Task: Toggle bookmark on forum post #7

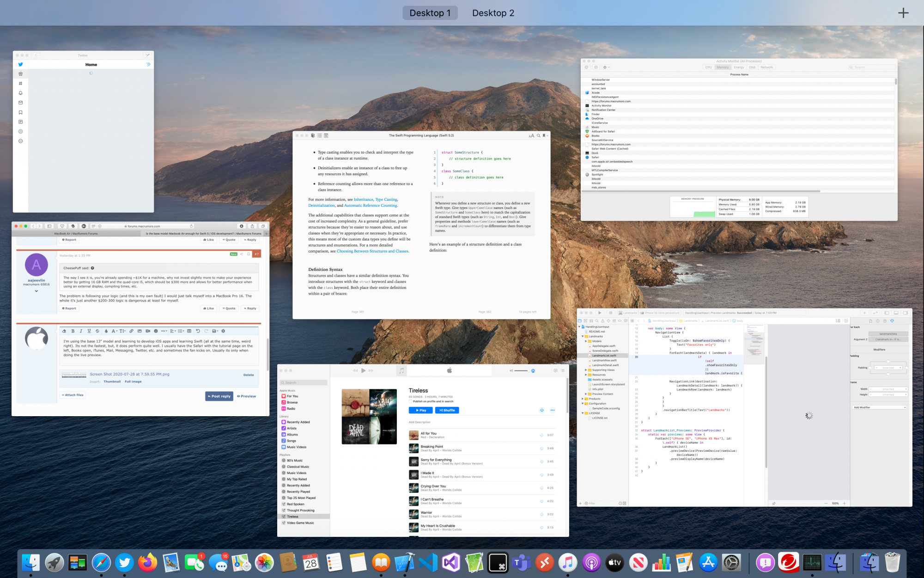Action: [249, 254]
